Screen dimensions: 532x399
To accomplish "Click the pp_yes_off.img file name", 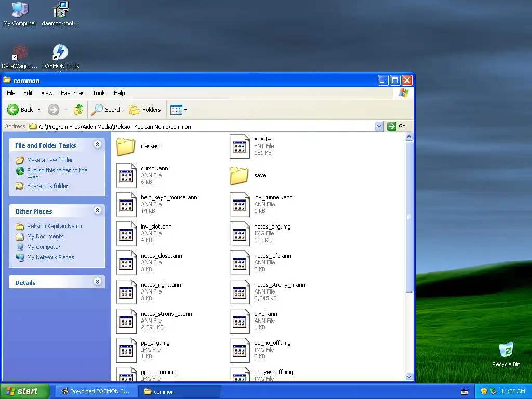I will coord(273,372).
